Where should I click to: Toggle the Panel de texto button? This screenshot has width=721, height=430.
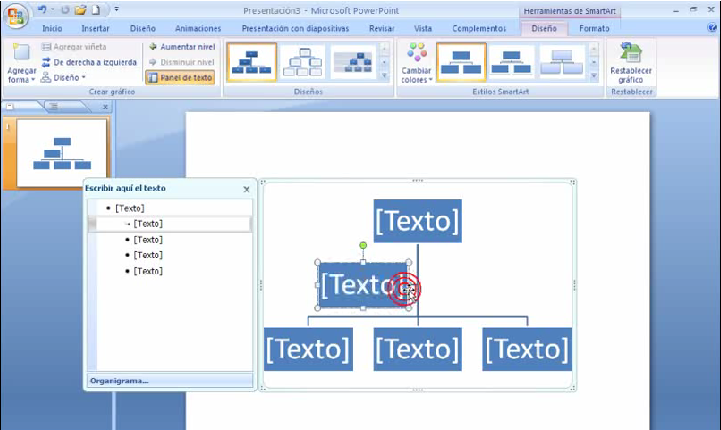pyautogui.click(x=180, y=77)
